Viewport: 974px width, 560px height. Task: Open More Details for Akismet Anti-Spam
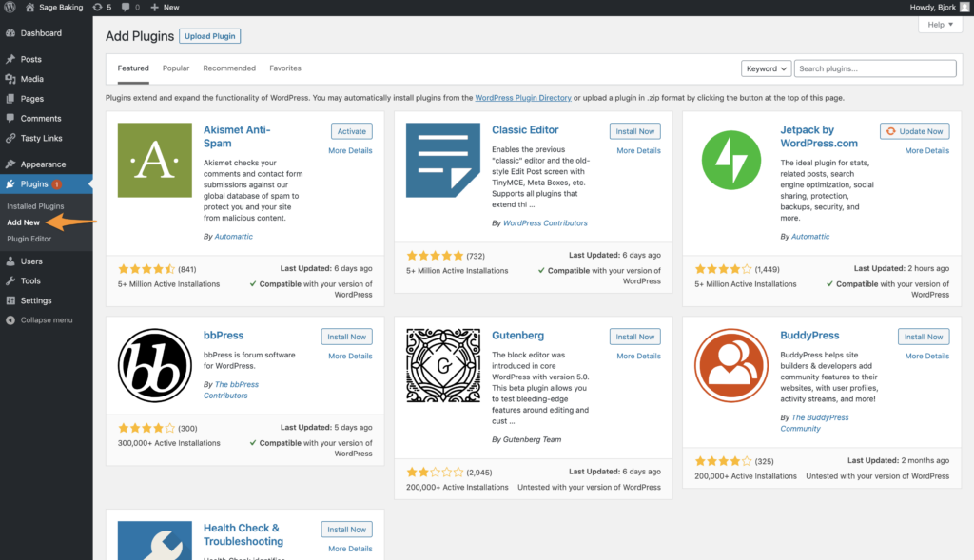pyautogui.click(x=350, y=150)
